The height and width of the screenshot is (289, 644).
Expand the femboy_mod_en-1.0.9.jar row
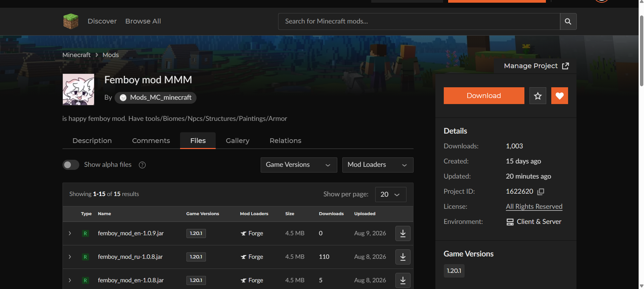[70, 233]
